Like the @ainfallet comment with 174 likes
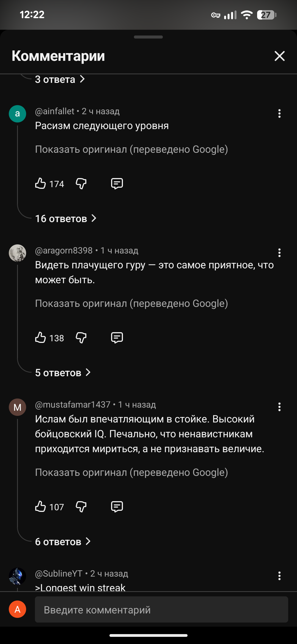Viewport: 297px width, 644px height. tap(41, 183)
